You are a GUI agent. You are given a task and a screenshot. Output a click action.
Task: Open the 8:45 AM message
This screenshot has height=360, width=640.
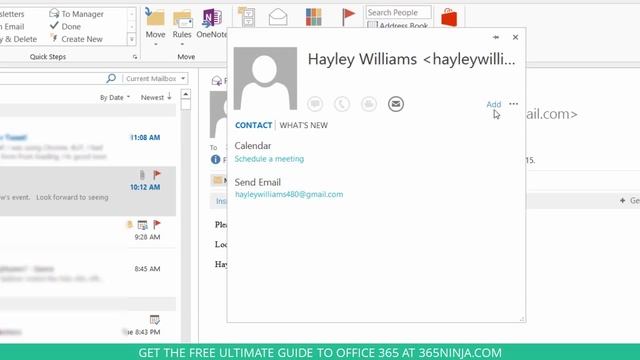click(88, 273)
